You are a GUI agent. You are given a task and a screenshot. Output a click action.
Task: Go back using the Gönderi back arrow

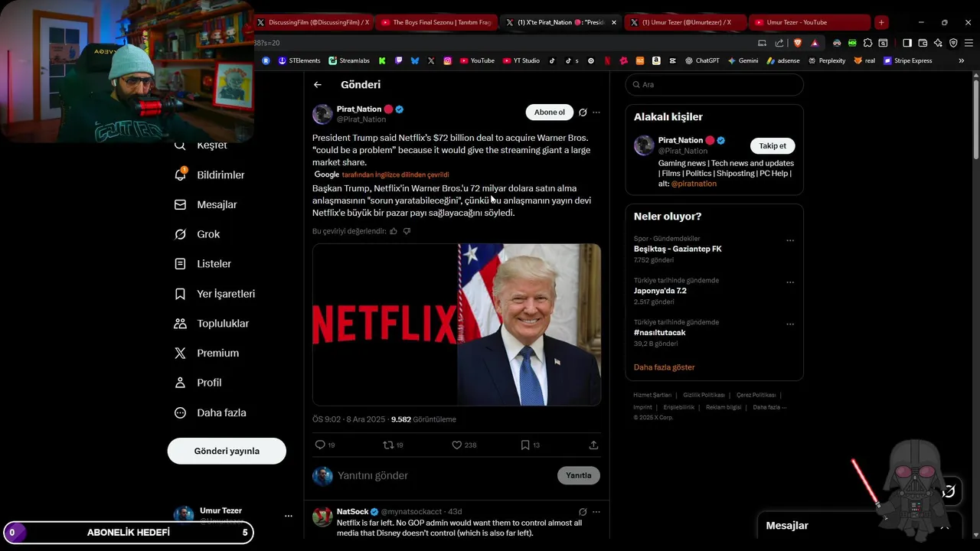(x=318, y=85)
